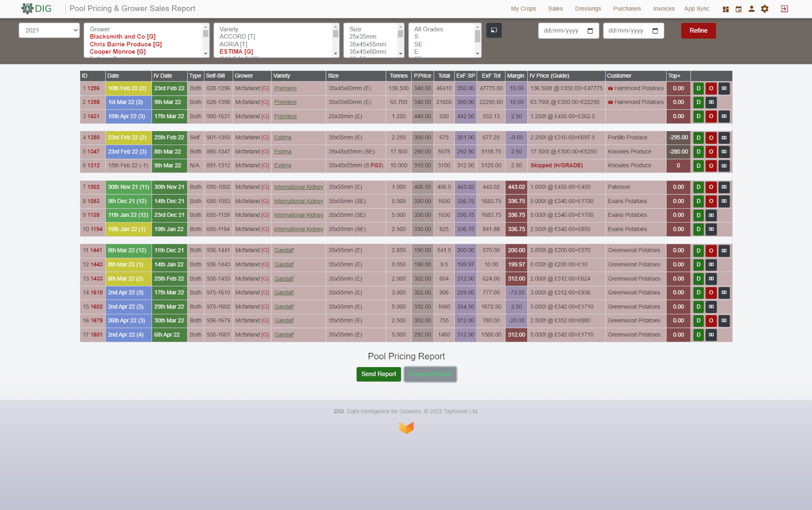
Task: Click dark ticket icon for row 1441
Action: coord(724,251)
